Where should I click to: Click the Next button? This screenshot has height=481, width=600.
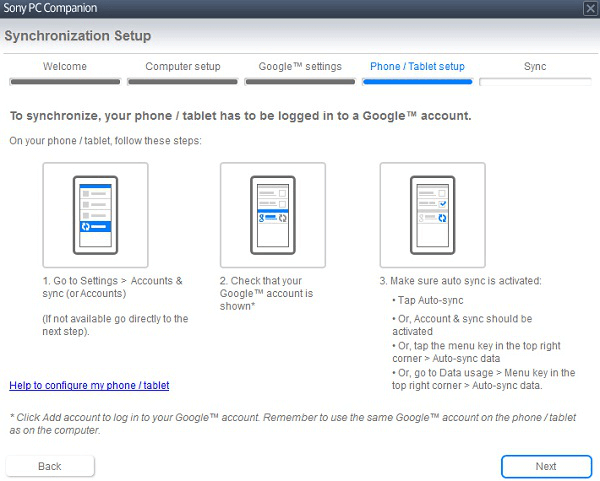pyautogui.click(x=546, y=466)
